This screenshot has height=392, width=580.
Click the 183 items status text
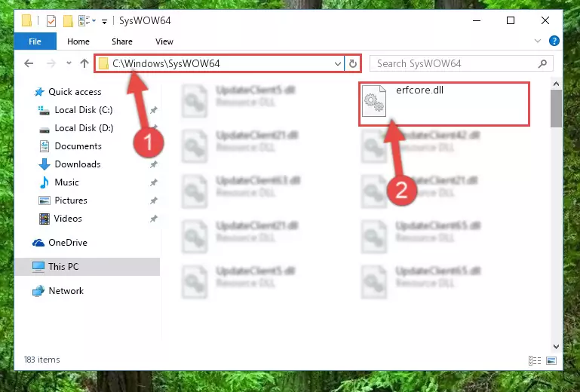click(x=41, y=360)
